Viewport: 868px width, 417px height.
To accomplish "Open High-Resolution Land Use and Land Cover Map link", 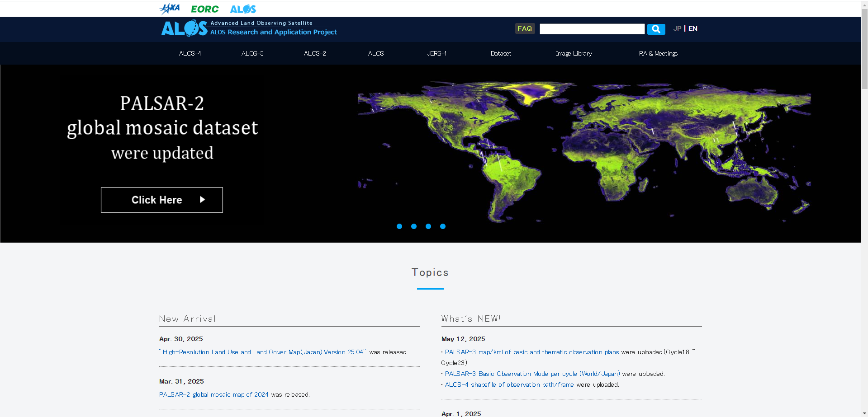I will pyautogui.click(x=263, y=352).
